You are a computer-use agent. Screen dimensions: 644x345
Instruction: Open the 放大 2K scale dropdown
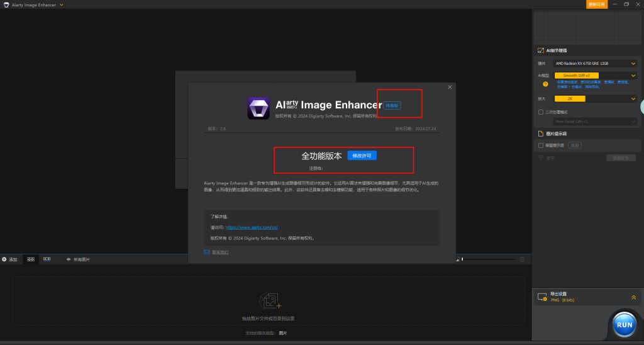595,99
